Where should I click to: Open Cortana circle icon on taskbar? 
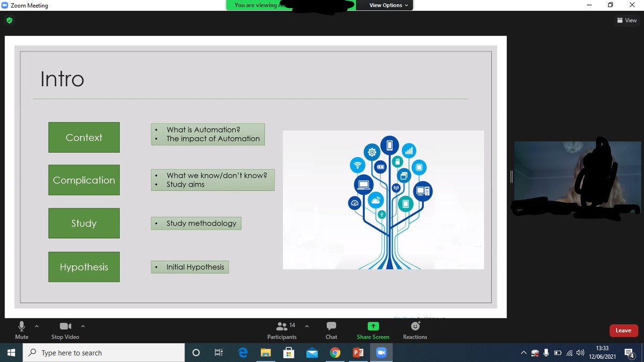pos(196,353)
